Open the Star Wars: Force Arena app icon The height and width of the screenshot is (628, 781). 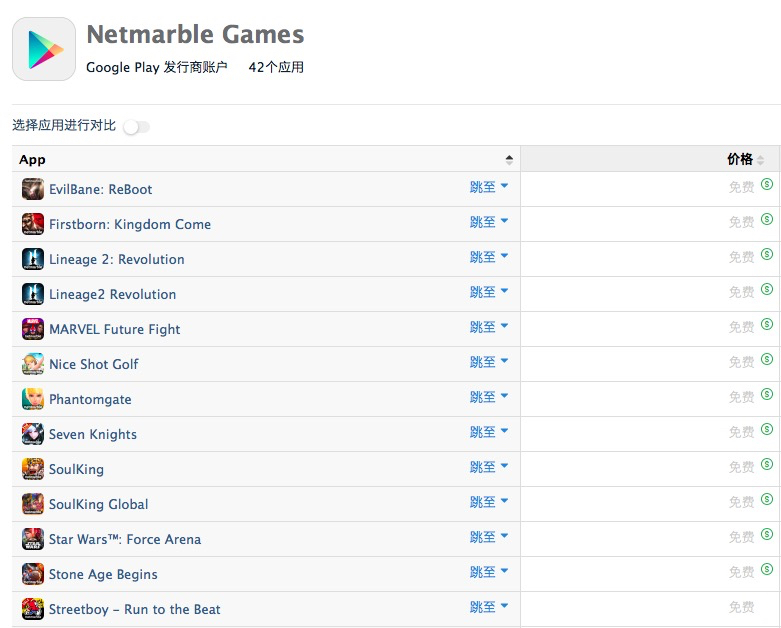click(x=33, y=539)
